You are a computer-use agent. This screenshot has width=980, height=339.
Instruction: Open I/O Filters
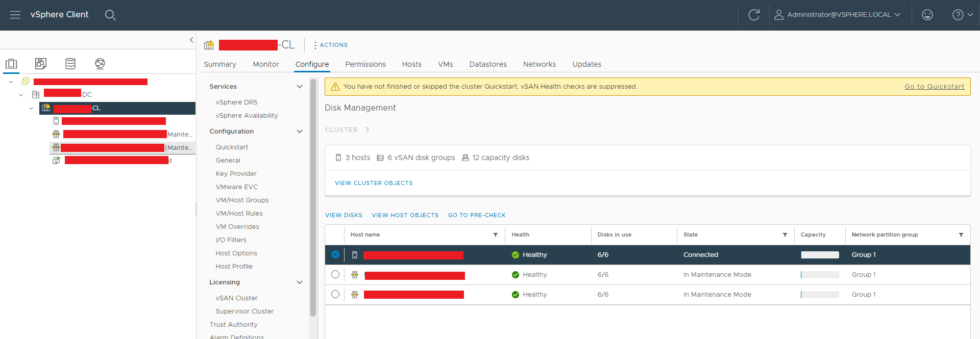point(231,240)
